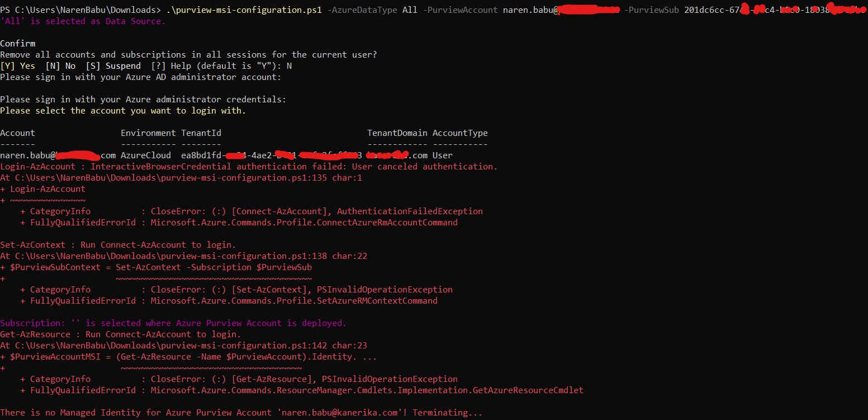Click "Subscription: '' is selected" magenta line
Screen dimensions: 868x420
[173, 323]
